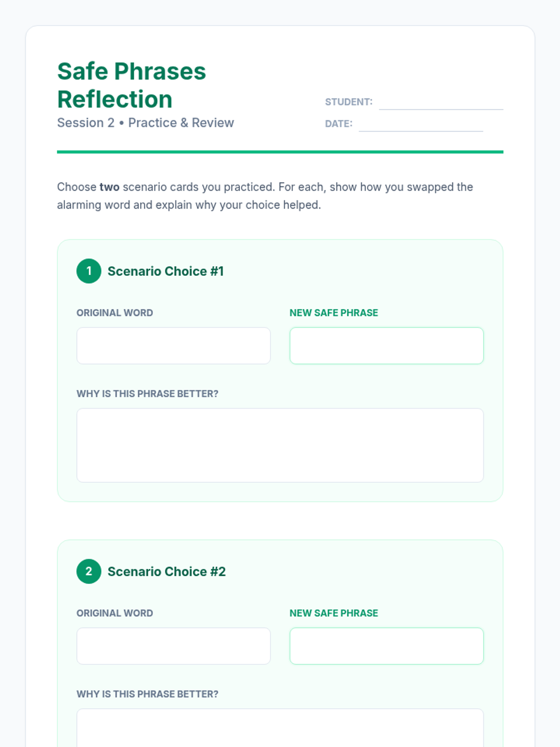Click the Session 2 Practice & Review subtitle

[x=145, y=123]
